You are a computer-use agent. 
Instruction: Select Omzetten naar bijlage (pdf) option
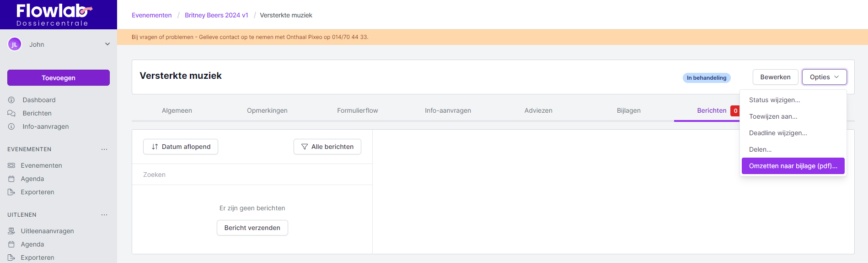[793, 166]
